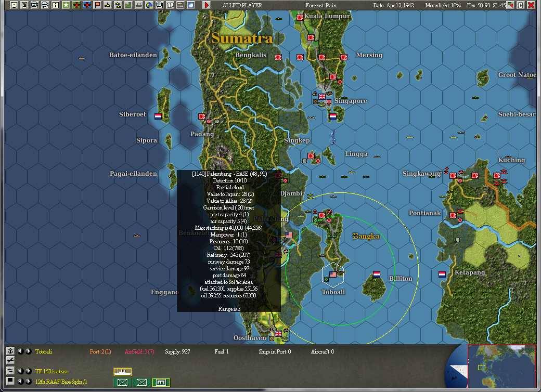Click the 'Forecast: Rain' text

coord(321,5)
